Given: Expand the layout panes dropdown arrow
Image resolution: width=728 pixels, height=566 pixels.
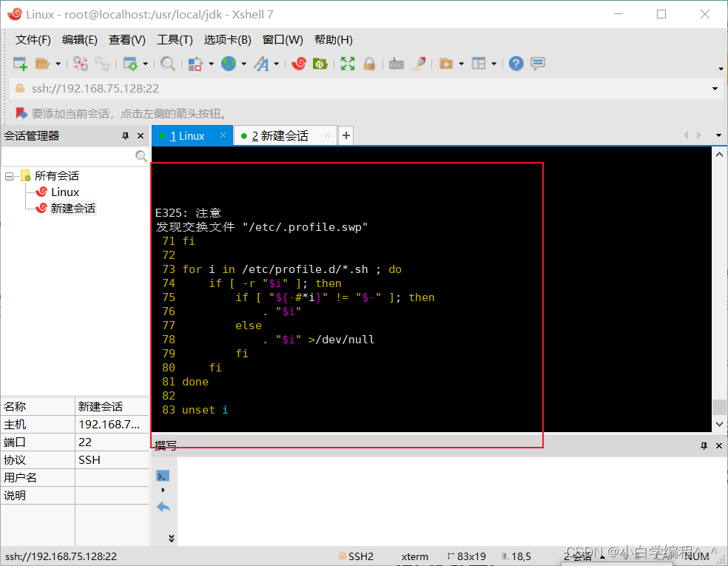Looking at the screenshot, I should click(494, 64).
